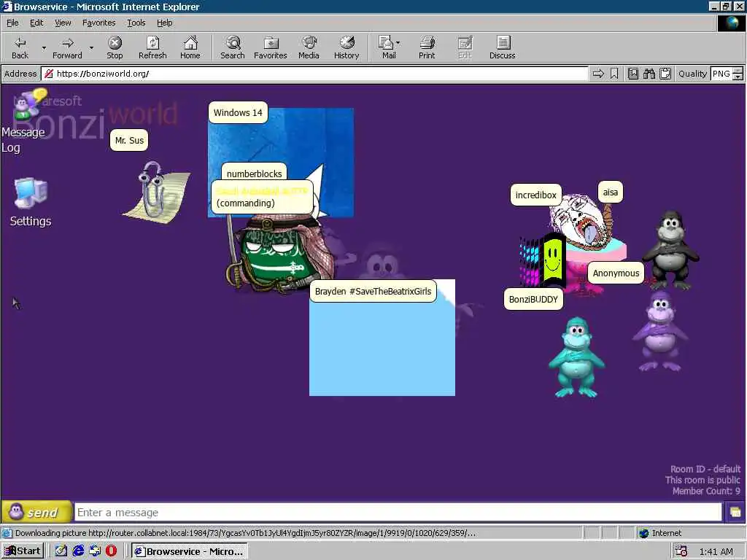Open the bookmarks book icon

tap(633, 74)
